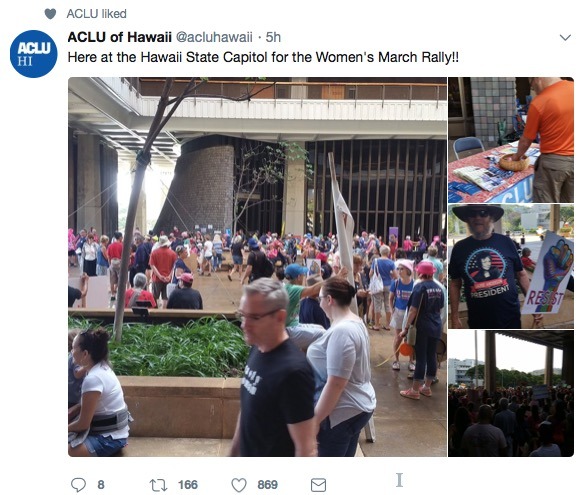The image size is (580, 495).
Task: Share via the envelope message icon
Action: coord(318,485)
